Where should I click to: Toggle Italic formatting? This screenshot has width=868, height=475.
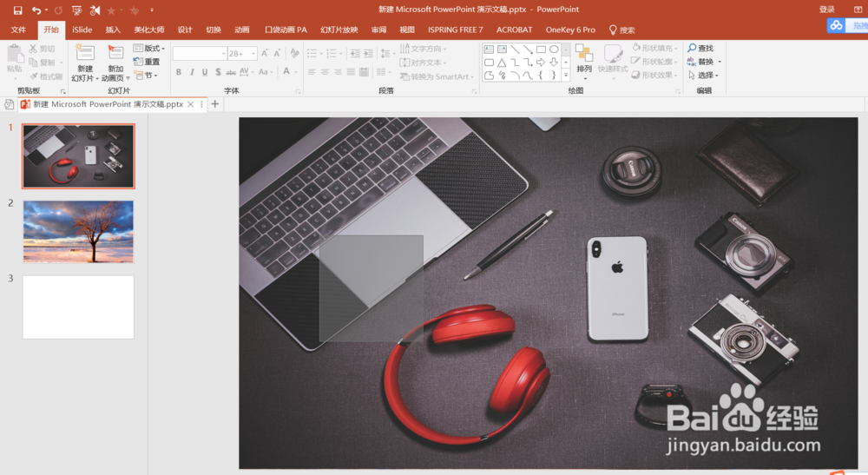[192, 72]
